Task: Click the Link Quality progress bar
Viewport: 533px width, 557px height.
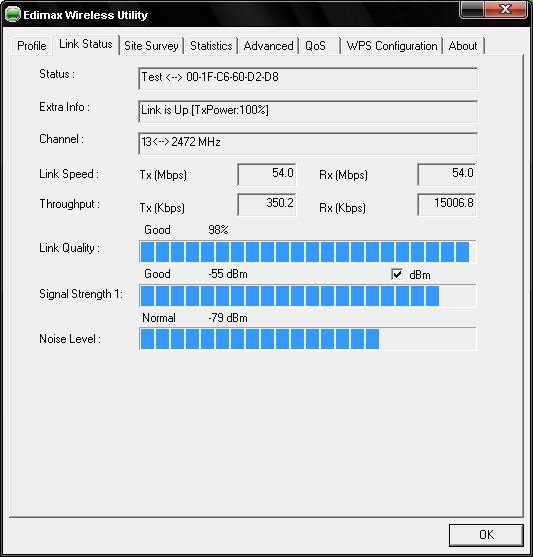Action: tap(308, 252)
